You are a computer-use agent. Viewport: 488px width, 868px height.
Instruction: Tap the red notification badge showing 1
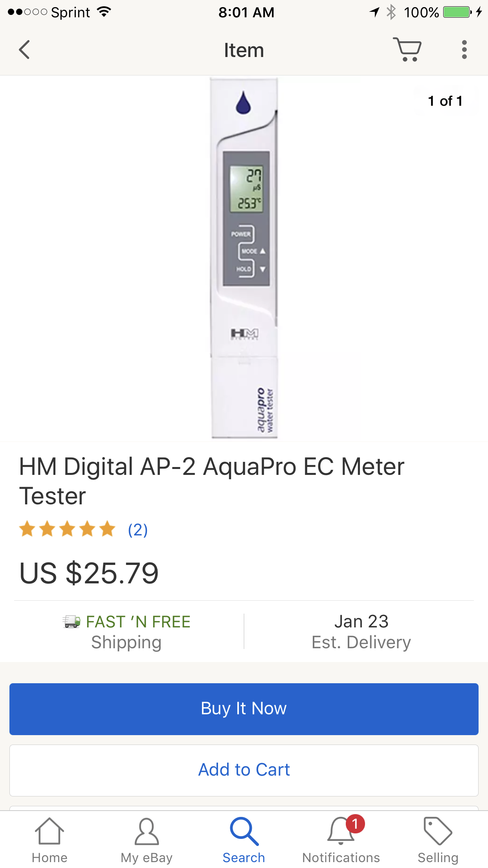click(355, 824)
